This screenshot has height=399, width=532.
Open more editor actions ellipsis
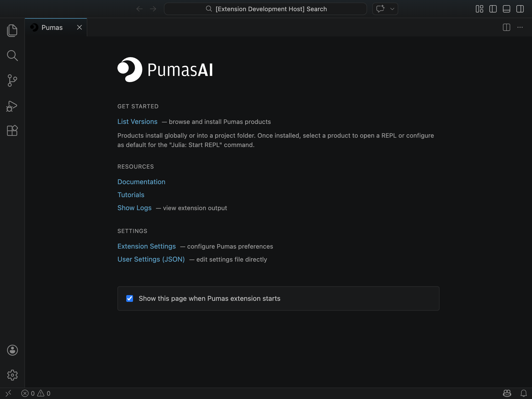[x=520, y=27]
